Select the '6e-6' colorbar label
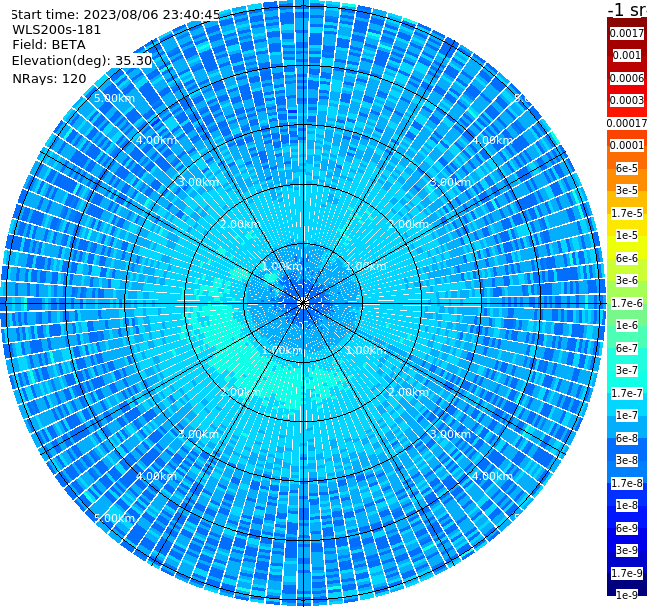 [627, 258]
